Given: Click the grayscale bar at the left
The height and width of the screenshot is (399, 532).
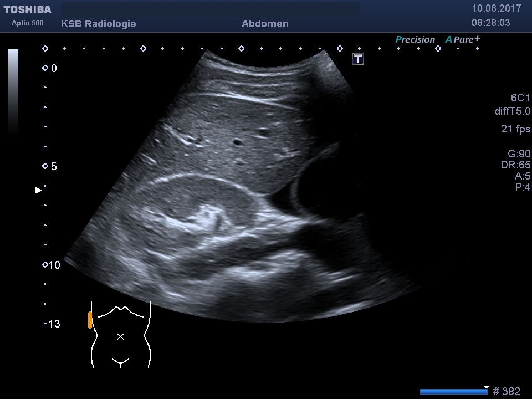Looking at the screenshot, I should tap(13, 91).
